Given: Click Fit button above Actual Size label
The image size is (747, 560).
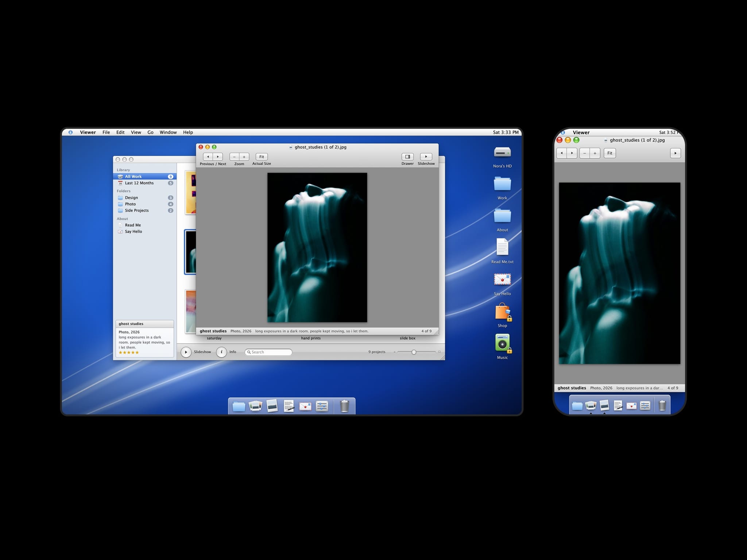Looking at the screenshot, I should click(262, 157).
